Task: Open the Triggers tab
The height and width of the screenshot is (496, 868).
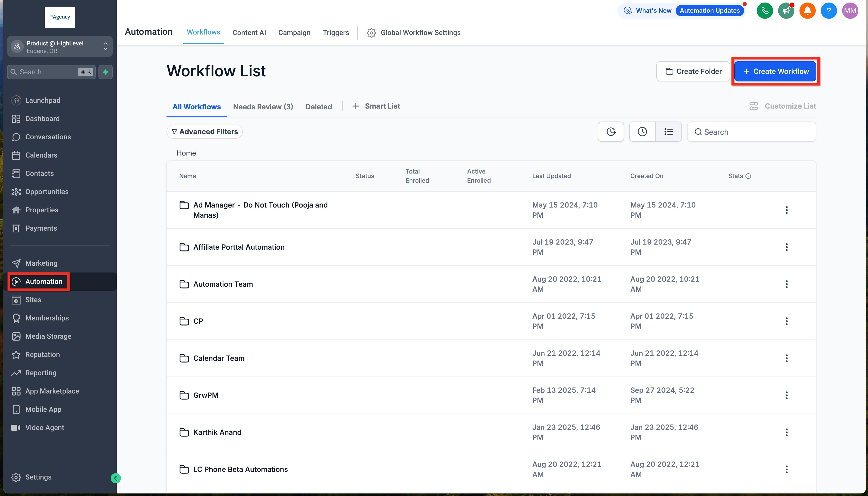Action: (x=336, y=33)
